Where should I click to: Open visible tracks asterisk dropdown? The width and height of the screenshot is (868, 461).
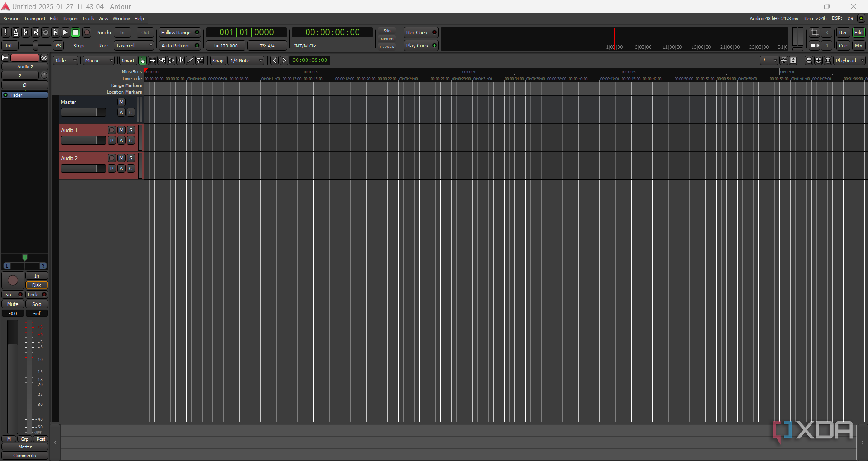click(769, 61)
